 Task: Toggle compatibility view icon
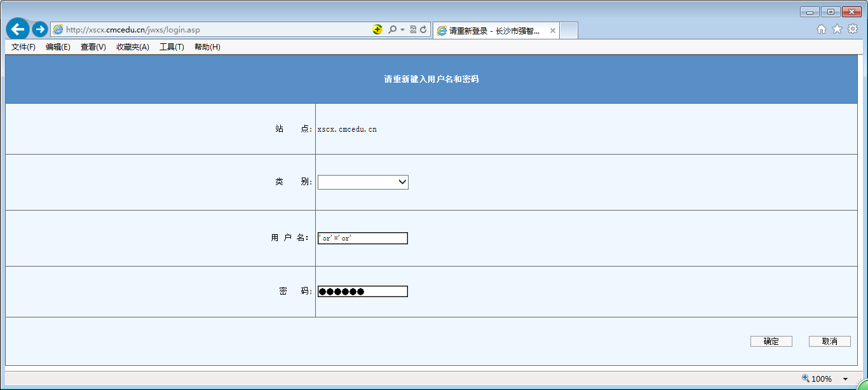pyautogui.click(x=413, y=29)
